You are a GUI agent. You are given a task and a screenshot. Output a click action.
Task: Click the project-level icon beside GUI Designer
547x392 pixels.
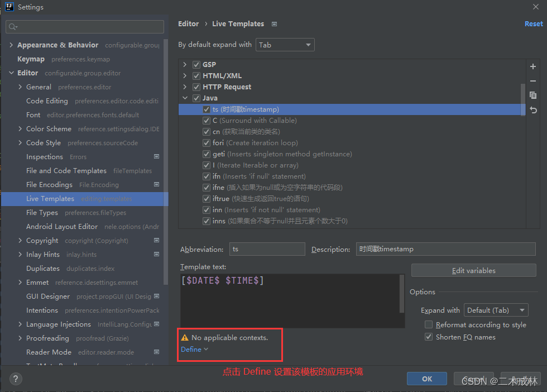point(157,296)
